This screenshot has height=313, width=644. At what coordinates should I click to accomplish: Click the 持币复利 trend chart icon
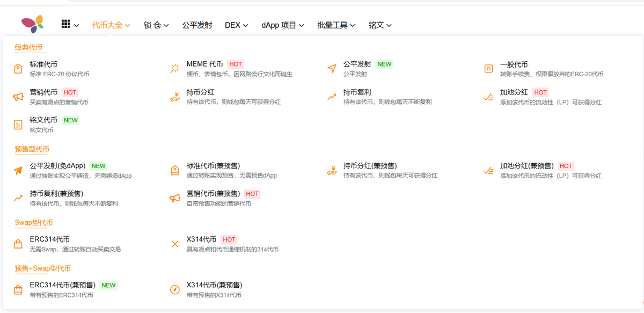pyautogui.click(x=332, y=97)
